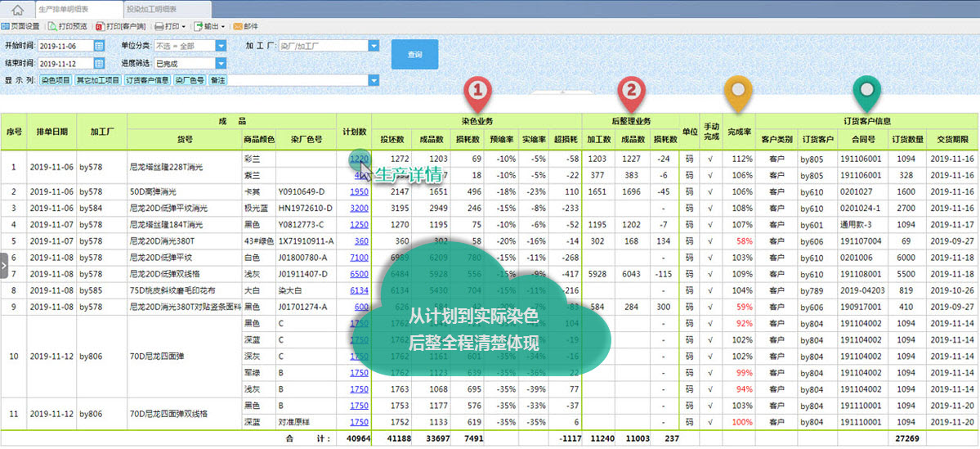Screen dimensions: 980x449
Task: Click the 合同号 column header
Action: point(863,139)
